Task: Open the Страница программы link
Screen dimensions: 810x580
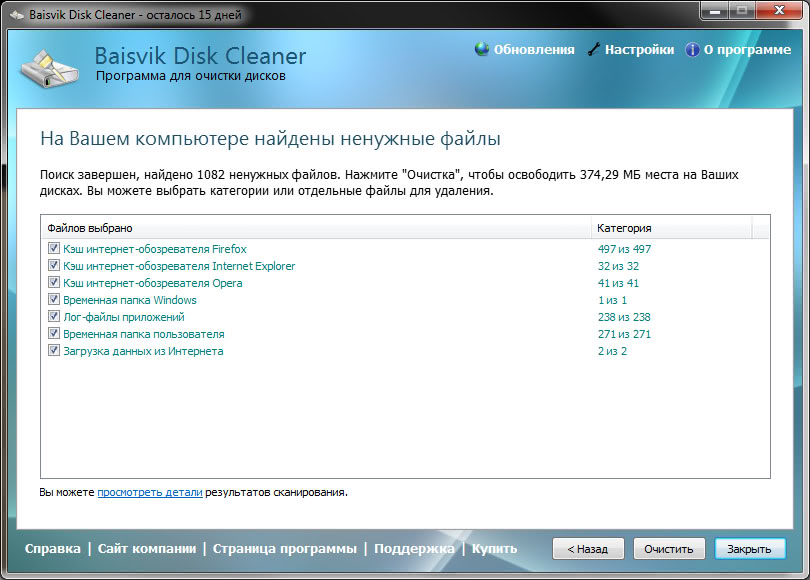Action: click(x=285, y=548)
